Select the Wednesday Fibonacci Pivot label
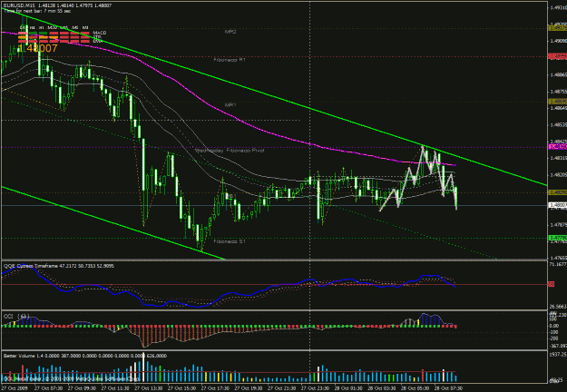The image size is (567, 392). coord(230,151)
